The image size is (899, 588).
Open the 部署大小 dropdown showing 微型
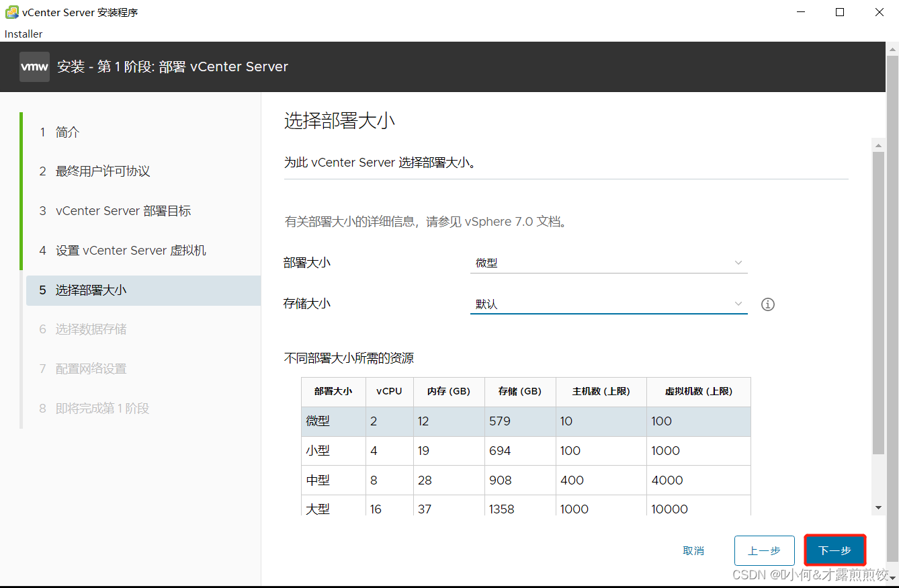click(609, 263)
